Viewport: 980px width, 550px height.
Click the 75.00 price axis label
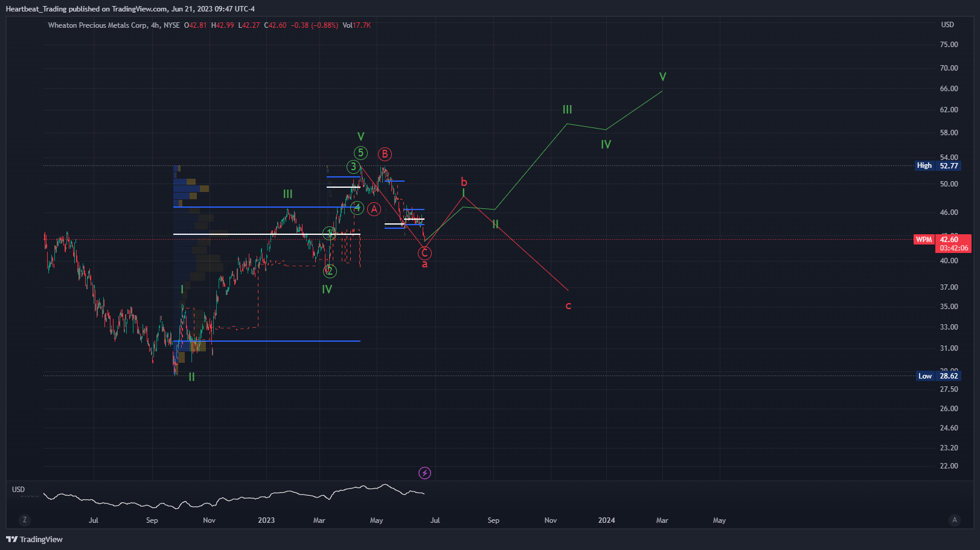949,45
